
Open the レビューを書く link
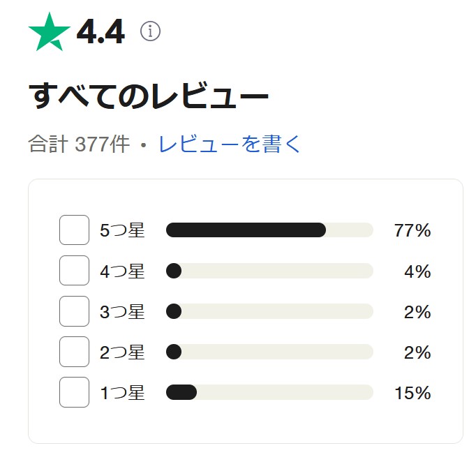pos(230,144)
